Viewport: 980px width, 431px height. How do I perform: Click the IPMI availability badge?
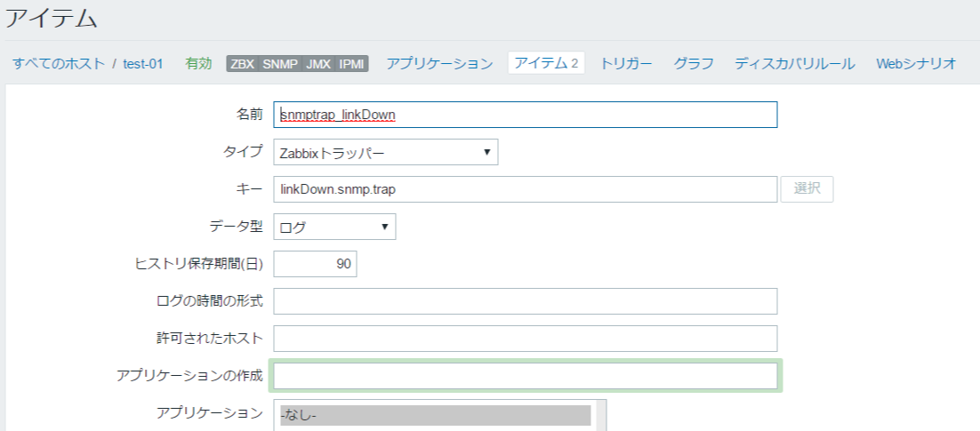351,64
